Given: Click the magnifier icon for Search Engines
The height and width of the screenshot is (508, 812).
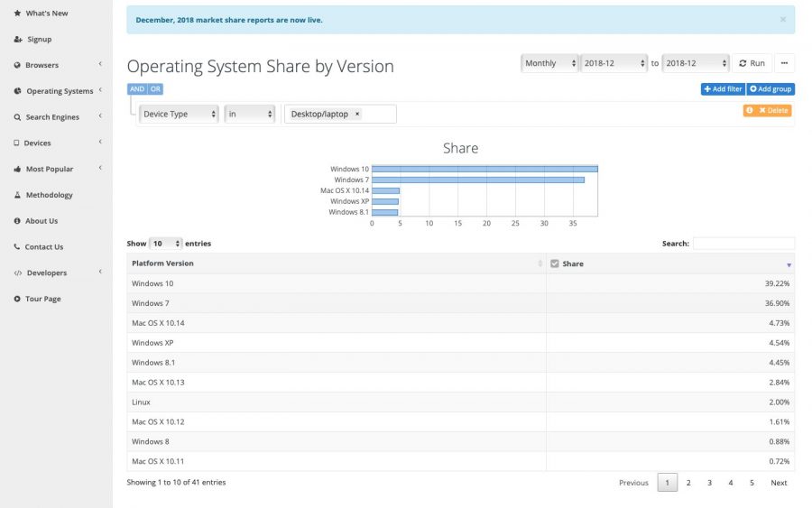Looking at the screenshot, I should click(x=17, y=117).
